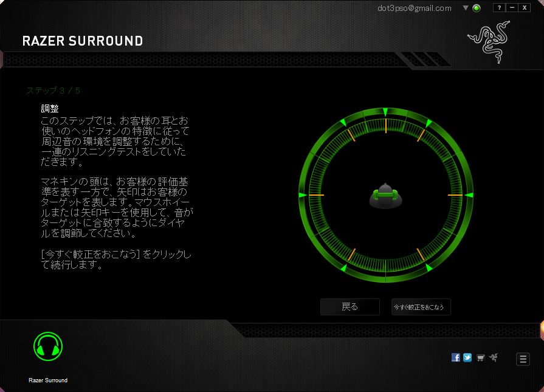Close the Razer Surround window
544x392 pixels.
(x=525, y=8)
